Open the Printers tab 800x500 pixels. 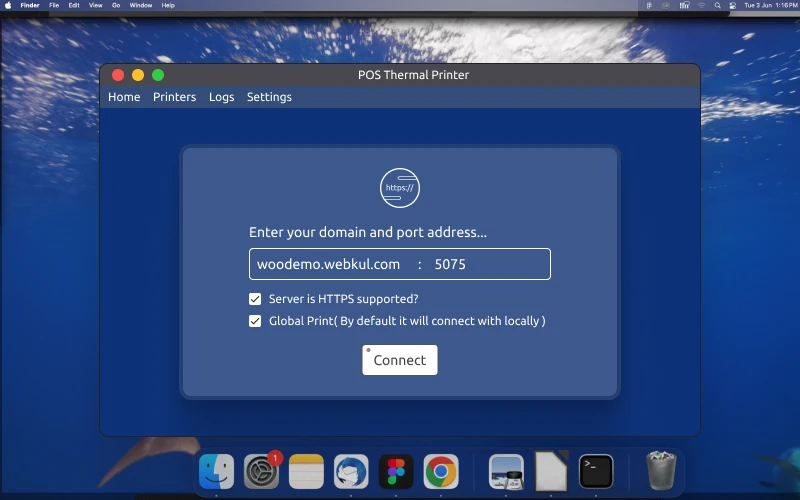(174, 97)
